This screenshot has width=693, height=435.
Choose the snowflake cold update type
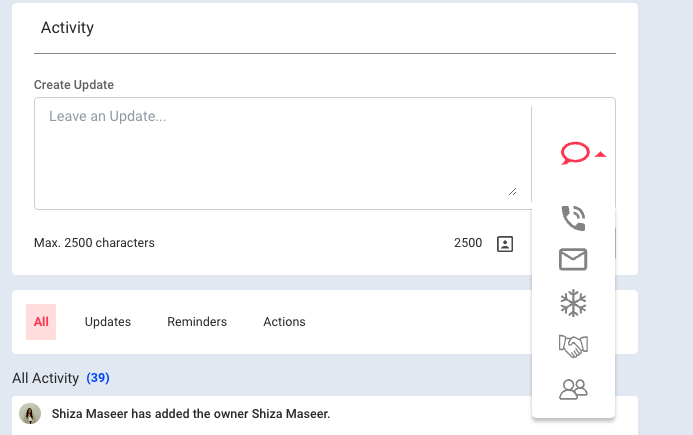tap(573, 303)
